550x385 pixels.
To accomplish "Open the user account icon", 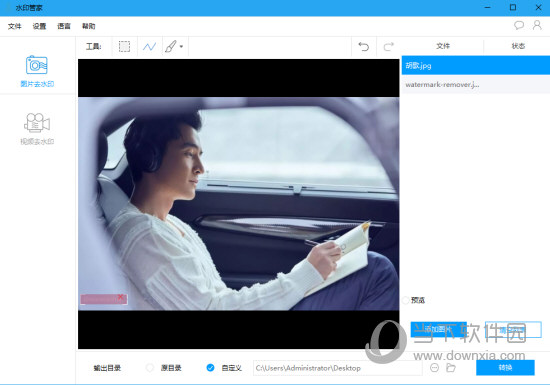I will 537,25.
